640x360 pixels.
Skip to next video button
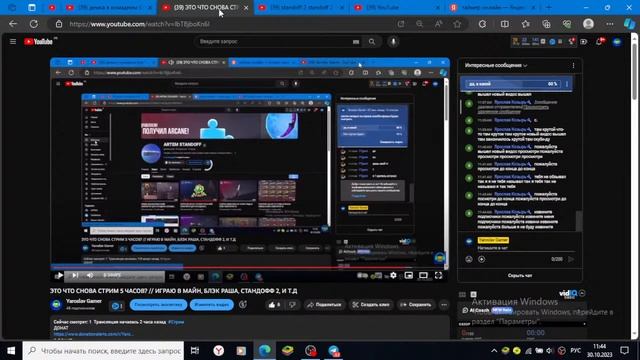[x=75, y=276]
